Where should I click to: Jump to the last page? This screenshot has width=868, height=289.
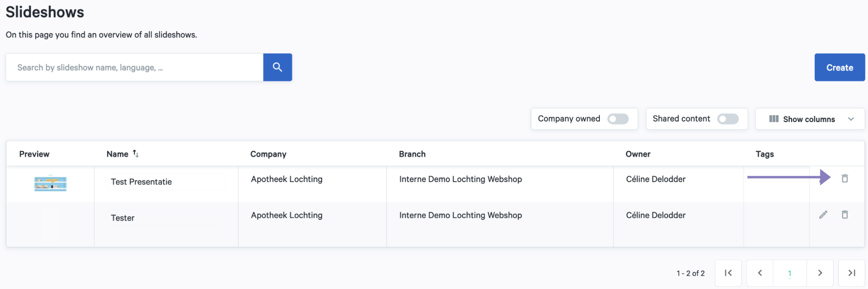[851, 273]
